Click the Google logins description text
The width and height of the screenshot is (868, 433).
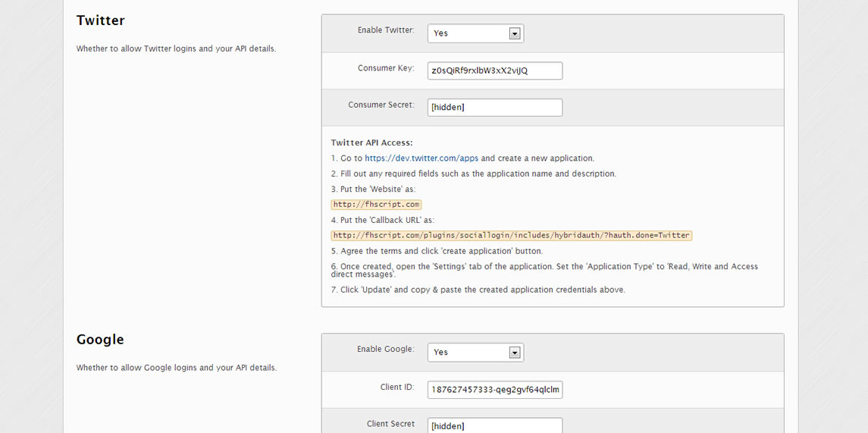pos(177,368)
